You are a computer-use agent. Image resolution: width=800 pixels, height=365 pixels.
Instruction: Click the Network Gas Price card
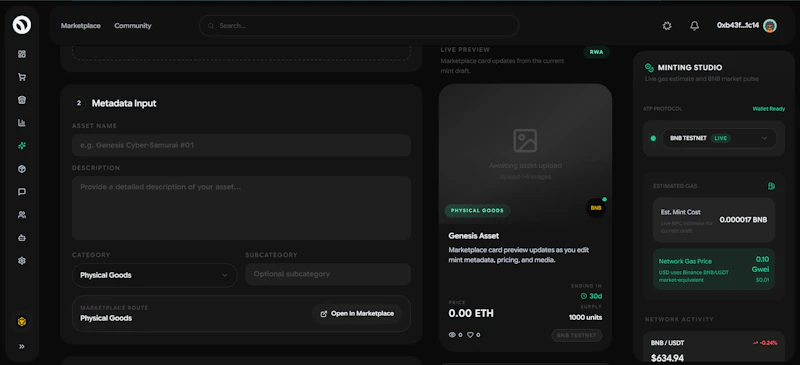pyautogui.click(x=714, y=269)
